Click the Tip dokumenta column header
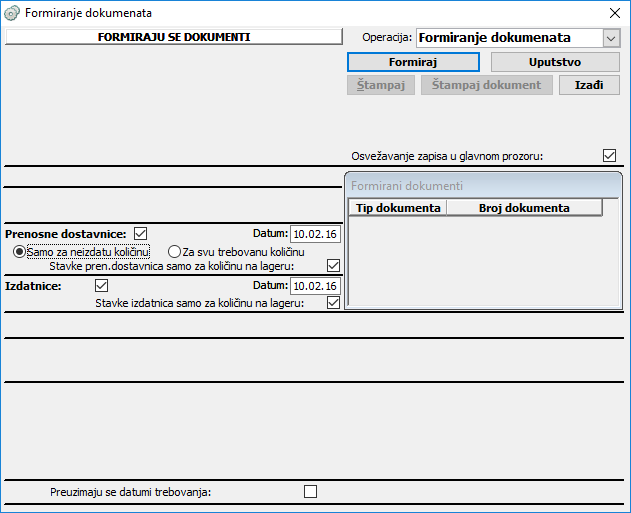 (x=398, y=208)
